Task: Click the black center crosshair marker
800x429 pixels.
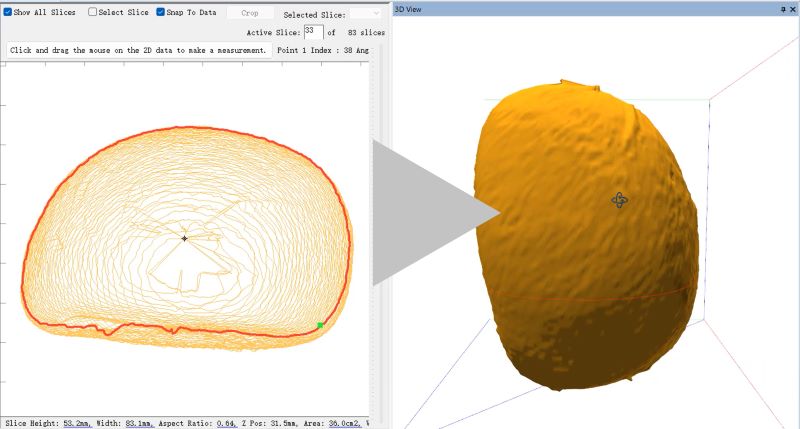Action: click(x=184, y=238)
